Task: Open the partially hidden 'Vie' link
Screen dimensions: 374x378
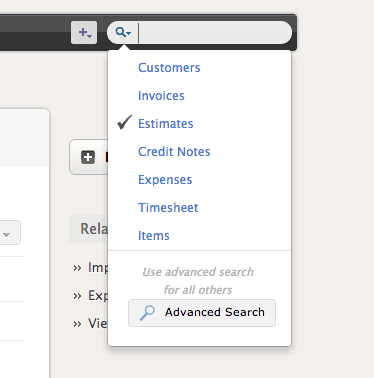Action: click(x=97, y=323)
